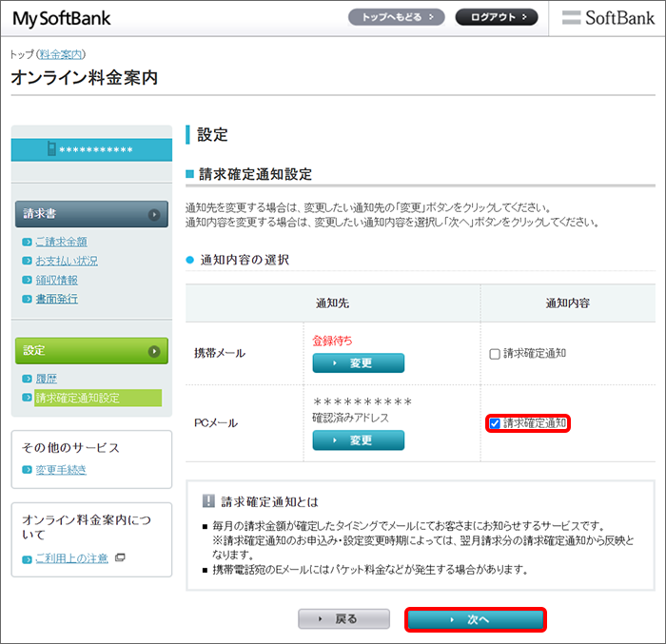Expand the 請求書 menu section
The image size is (666, 644).
point(91,214)
